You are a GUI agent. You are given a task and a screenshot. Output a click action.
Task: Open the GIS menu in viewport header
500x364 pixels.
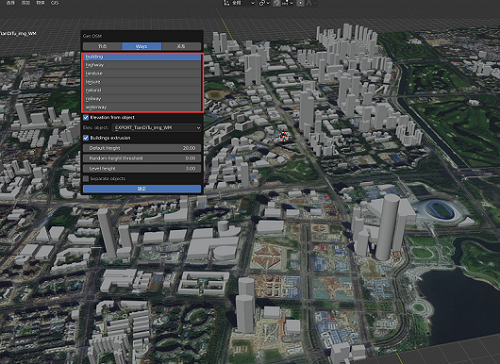pyautogui.click(x=55, y=3)
